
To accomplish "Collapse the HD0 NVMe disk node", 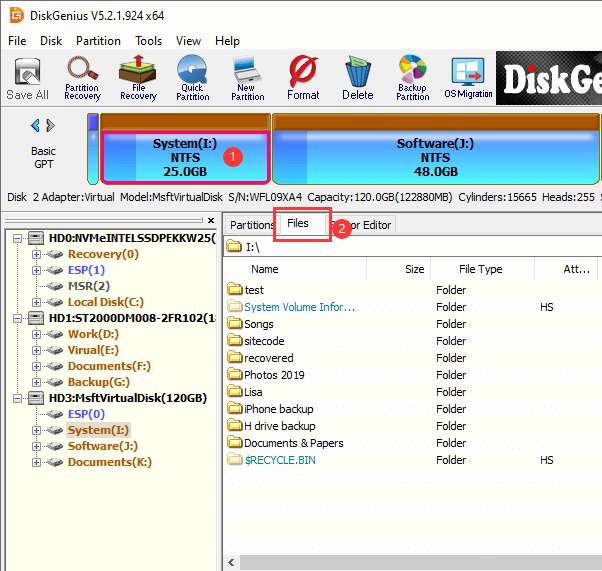I will pyautogui.click(x=17, y=238).
